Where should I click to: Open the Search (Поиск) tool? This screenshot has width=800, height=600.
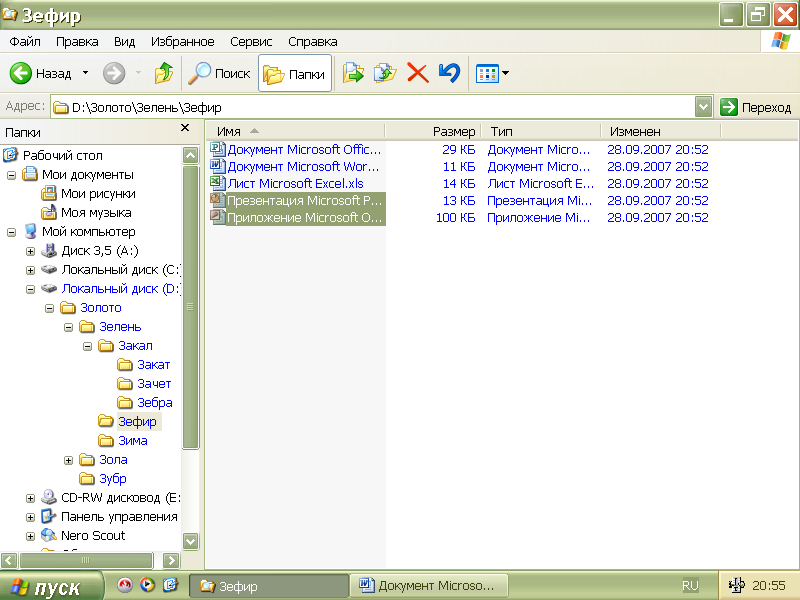(x=219, y=73)
